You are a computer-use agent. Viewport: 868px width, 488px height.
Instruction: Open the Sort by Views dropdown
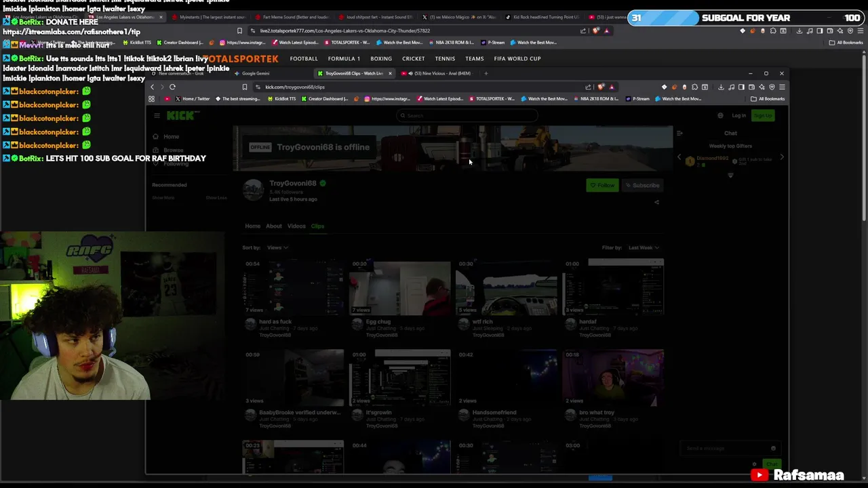click(x=277, y=247)
